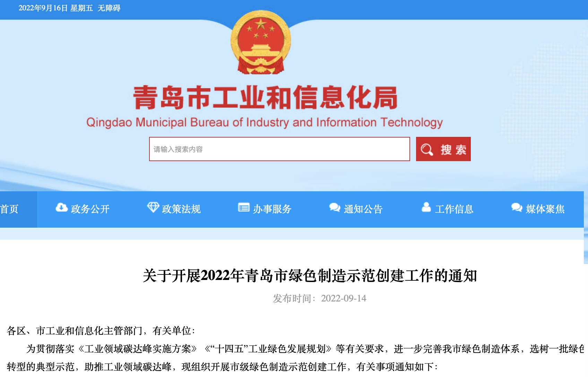Viewport: 588px width, 377px height.
Task: Go to the 办事服务 section
Action: pos(272,209)
